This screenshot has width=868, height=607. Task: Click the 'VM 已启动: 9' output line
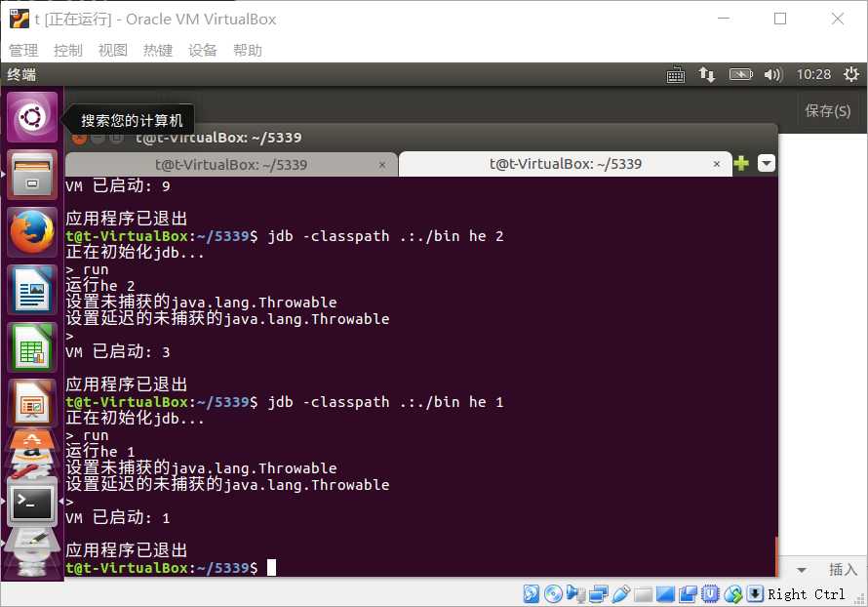pyautogui.click(x=118, y=186)
